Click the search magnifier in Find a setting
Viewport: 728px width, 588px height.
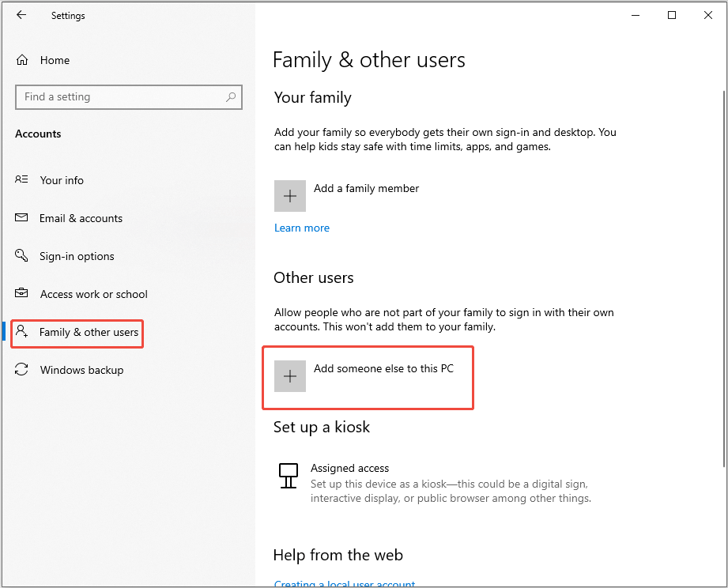[x=230, y=96]
